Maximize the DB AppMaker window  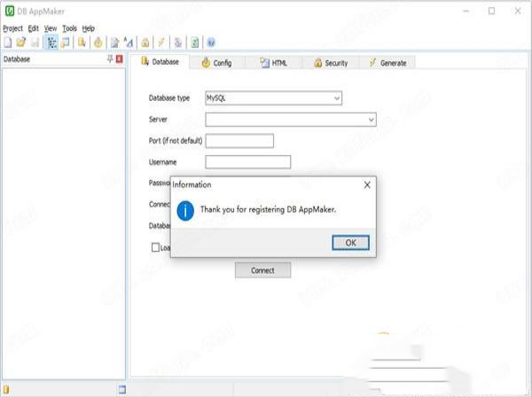coord(491,12)
